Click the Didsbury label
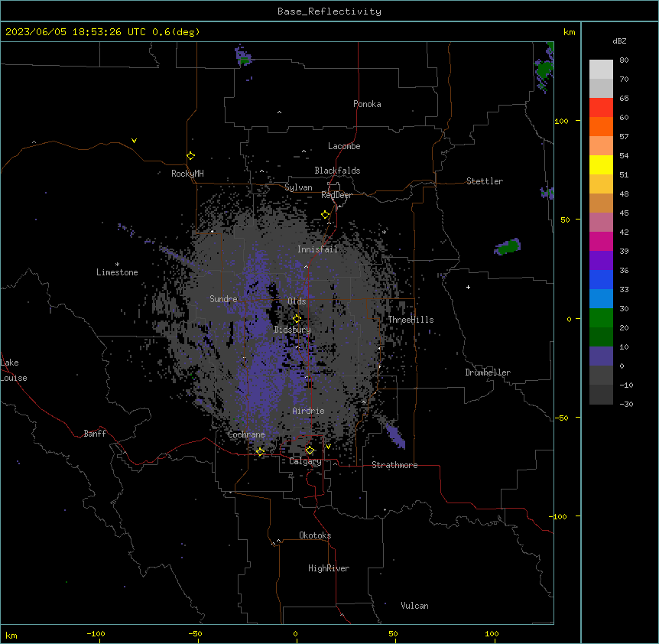The height and width of the screenshot is (644, 659). coord(293,330)
